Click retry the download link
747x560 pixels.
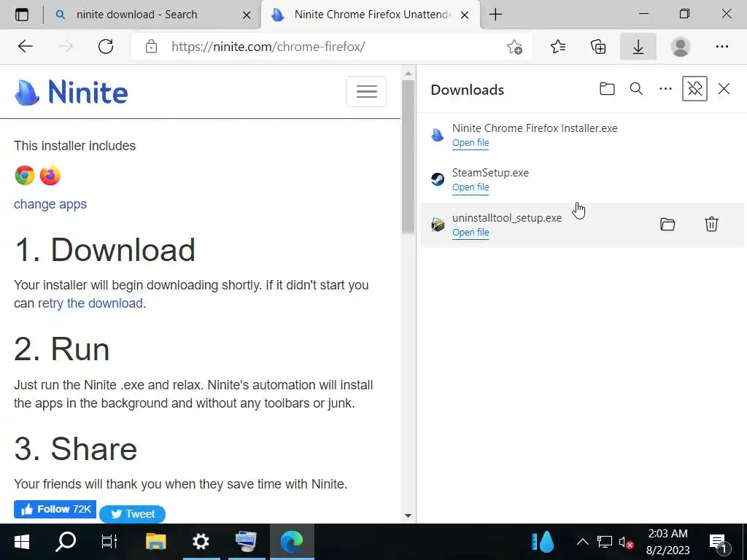[x=90, y=303]
